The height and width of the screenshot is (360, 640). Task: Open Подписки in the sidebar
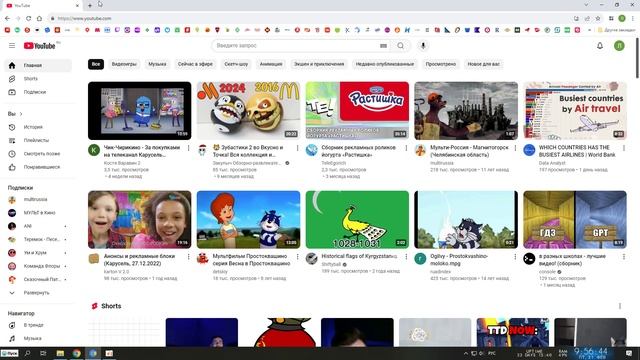(x=38, y=92)
